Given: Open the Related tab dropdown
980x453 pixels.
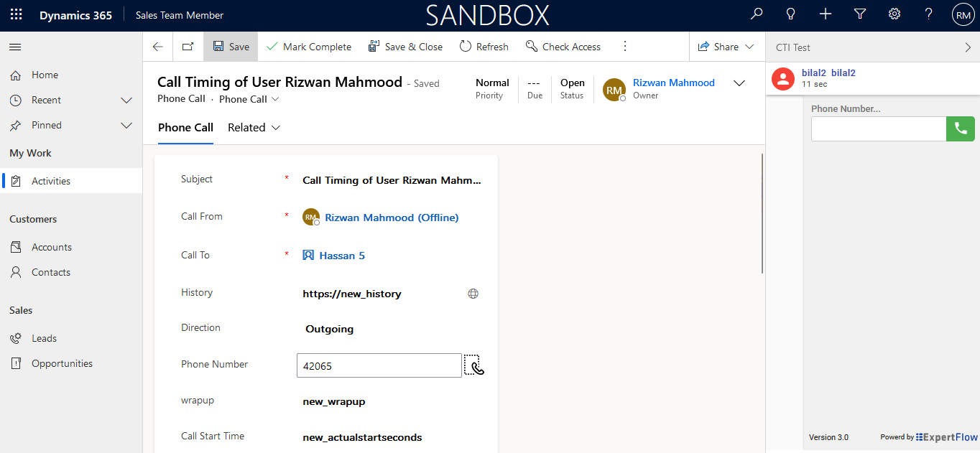Looking at the screenshot, I should click(254, 128).
